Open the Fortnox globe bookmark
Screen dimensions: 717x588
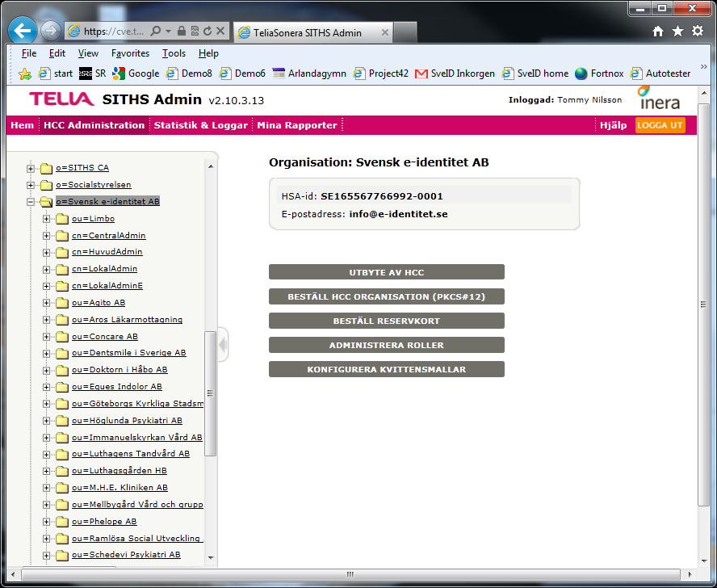click(599, 73)
